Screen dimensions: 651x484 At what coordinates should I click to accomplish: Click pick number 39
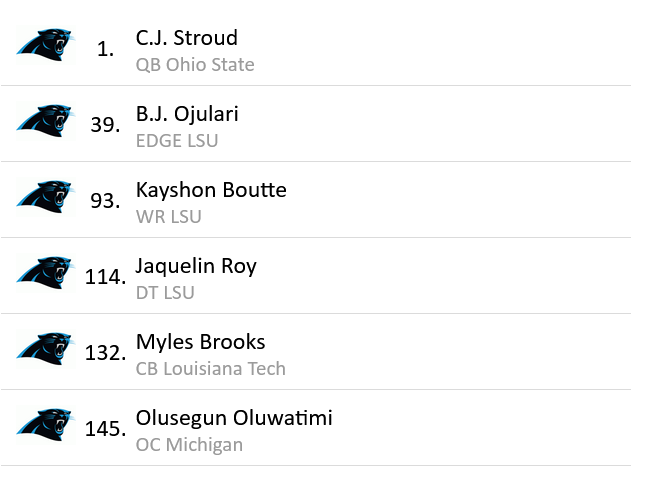point(105,125)
